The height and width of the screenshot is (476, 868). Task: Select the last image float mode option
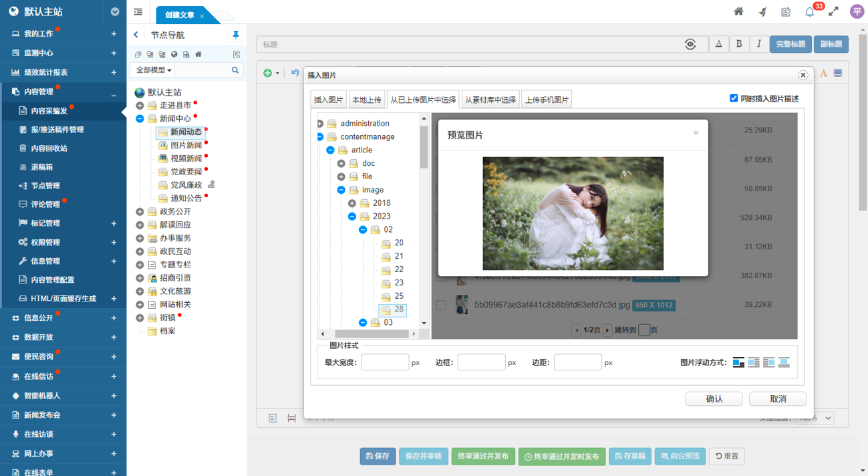click(784, 362)
